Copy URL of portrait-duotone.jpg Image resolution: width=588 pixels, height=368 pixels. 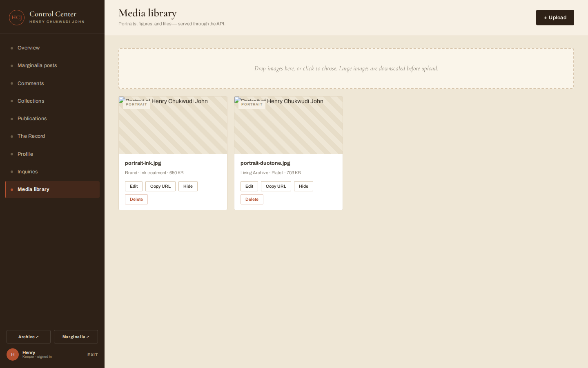[276, 186]
